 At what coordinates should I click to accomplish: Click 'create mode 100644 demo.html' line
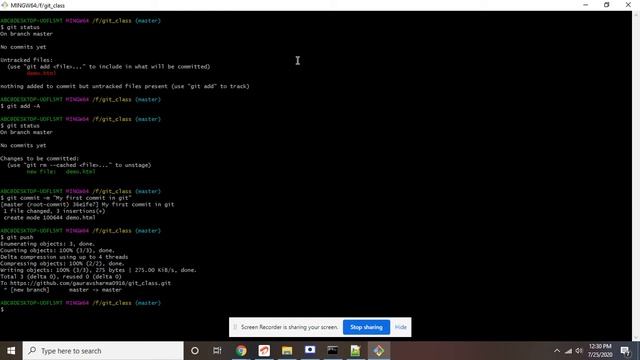(x=49, y=218)
